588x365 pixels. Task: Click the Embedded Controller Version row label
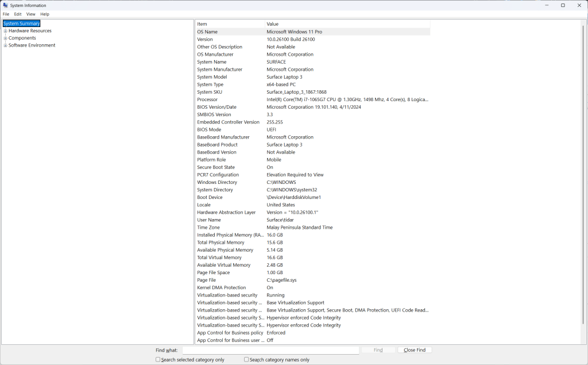(228, 122)
